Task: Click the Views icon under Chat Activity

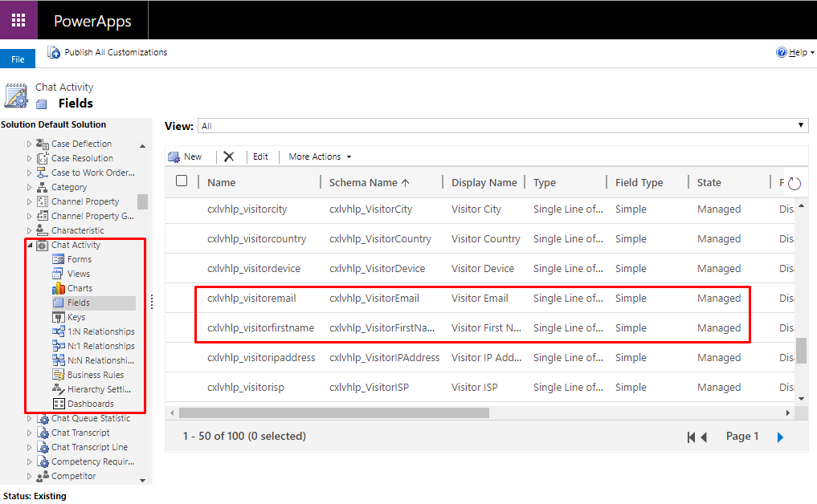Action: click(59, 274)
